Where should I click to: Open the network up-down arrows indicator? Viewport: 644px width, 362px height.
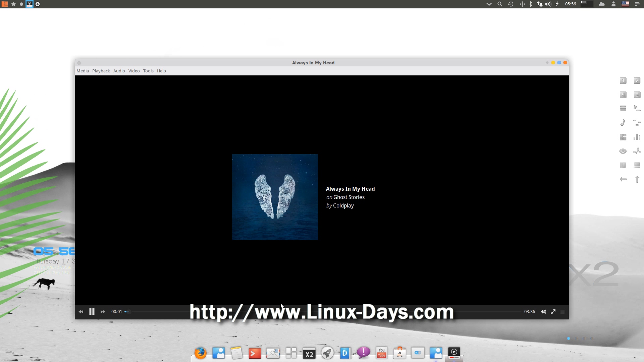point(539,4)
